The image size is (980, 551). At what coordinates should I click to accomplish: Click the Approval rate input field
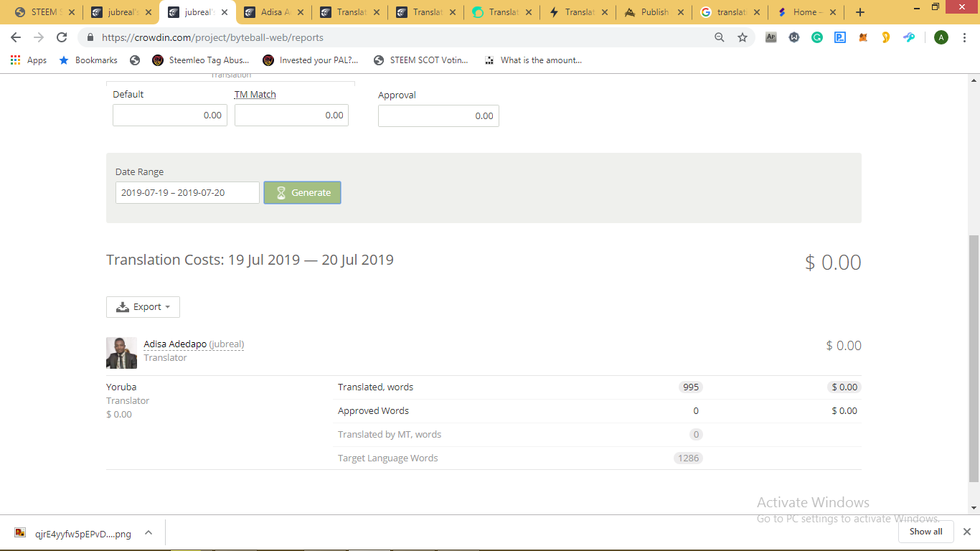click(x=438, y=116)
